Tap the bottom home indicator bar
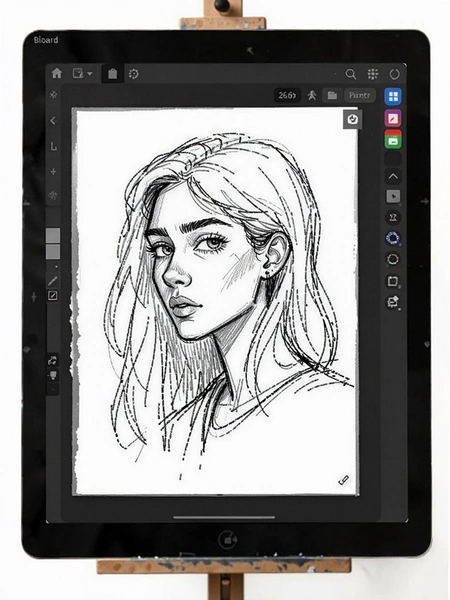 [x=224, y=517]
